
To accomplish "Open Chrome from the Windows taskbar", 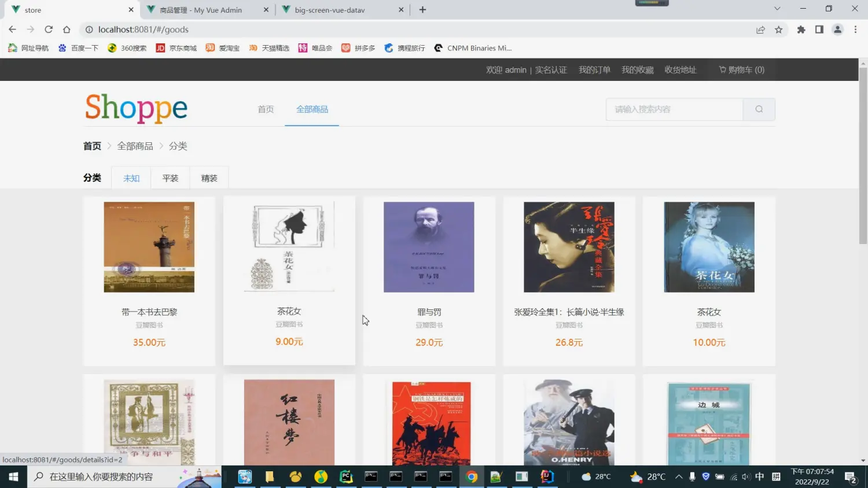I will click(x=472, y=477).
